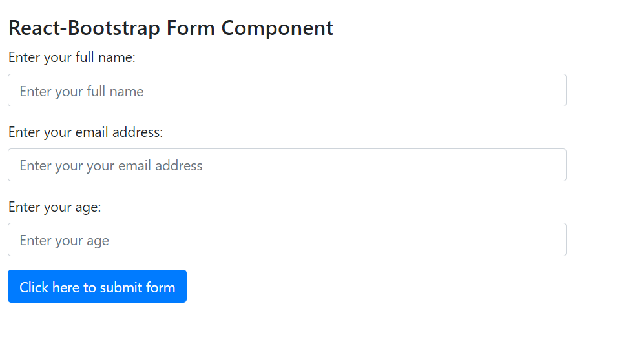Submit the form with the blue button
Screen dimensions: 626x364
point(97,287)
